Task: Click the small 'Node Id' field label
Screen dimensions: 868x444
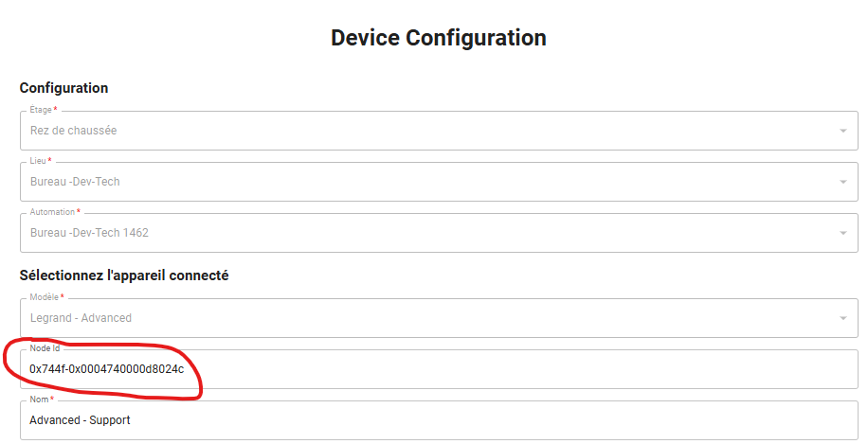Action: tap(45, 348)
